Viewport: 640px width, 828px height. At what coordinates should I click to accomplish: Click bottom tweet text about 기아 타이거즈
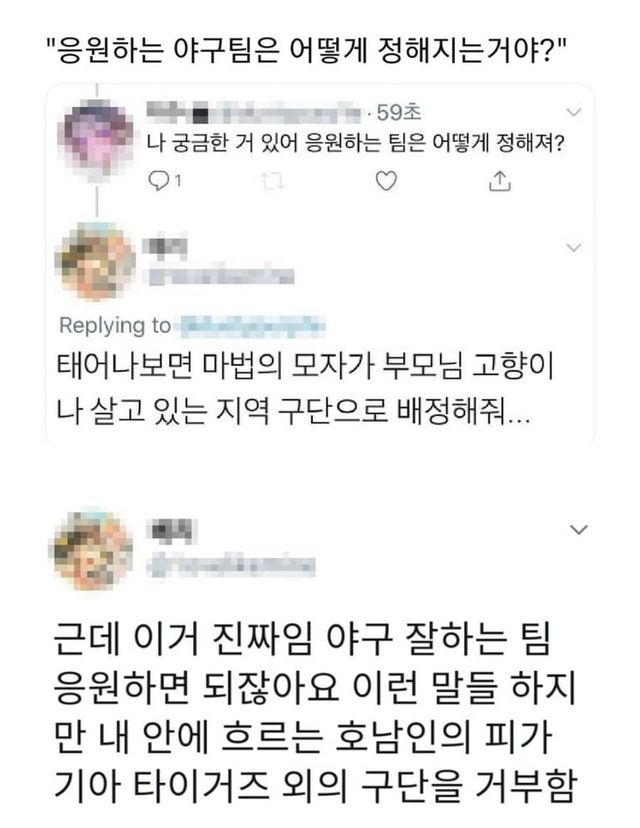coord(315,713)
